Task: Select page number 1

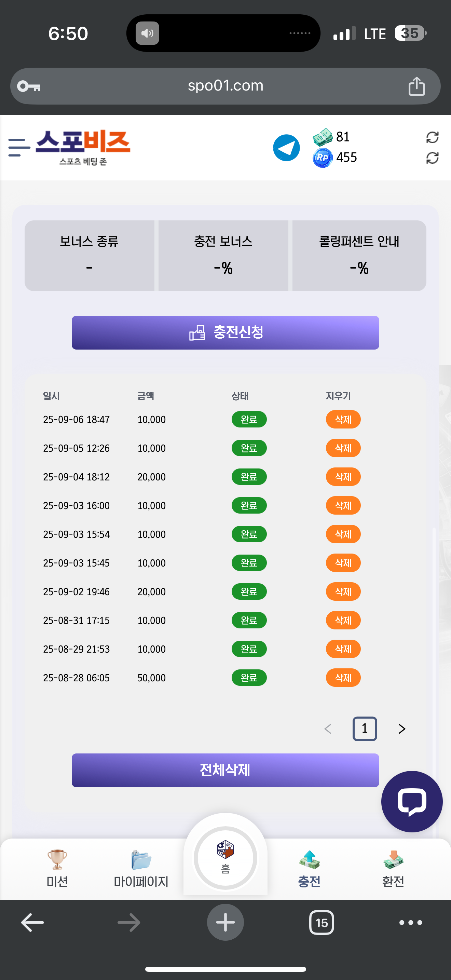Action: (365, 729)
